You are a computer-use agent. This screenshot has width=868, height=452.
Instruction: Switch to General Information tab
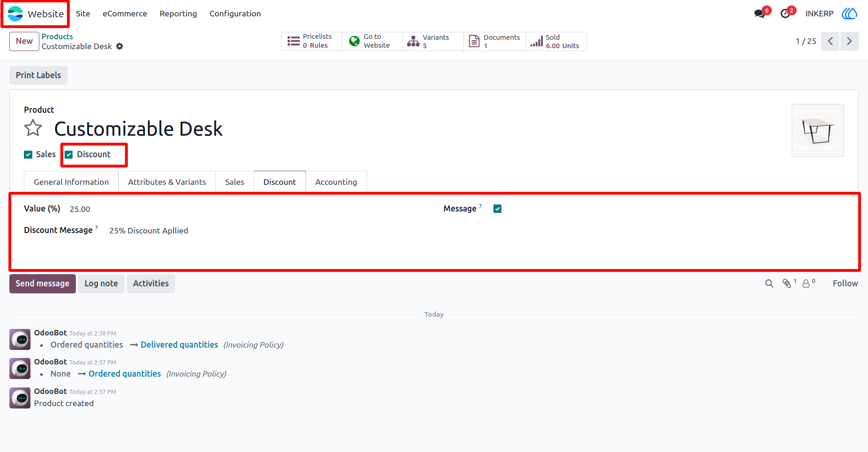click(x=71, y=182)
